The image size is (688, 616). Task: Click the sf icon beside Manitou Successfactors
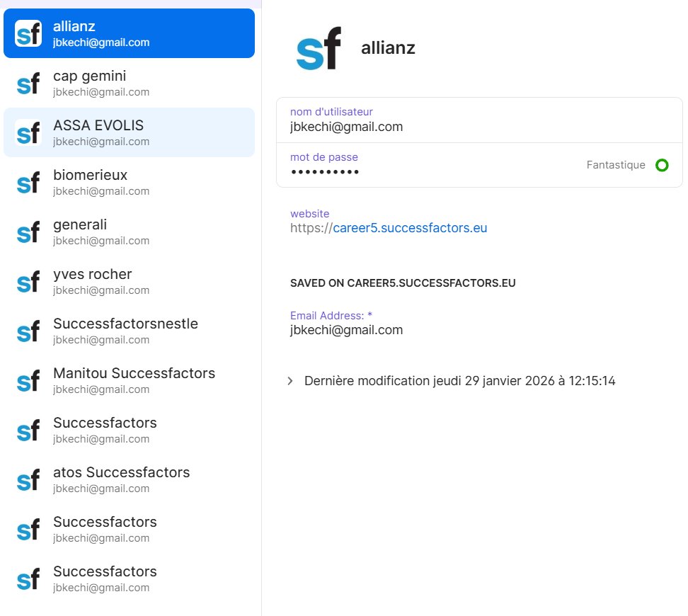click(x=28, y=381)
